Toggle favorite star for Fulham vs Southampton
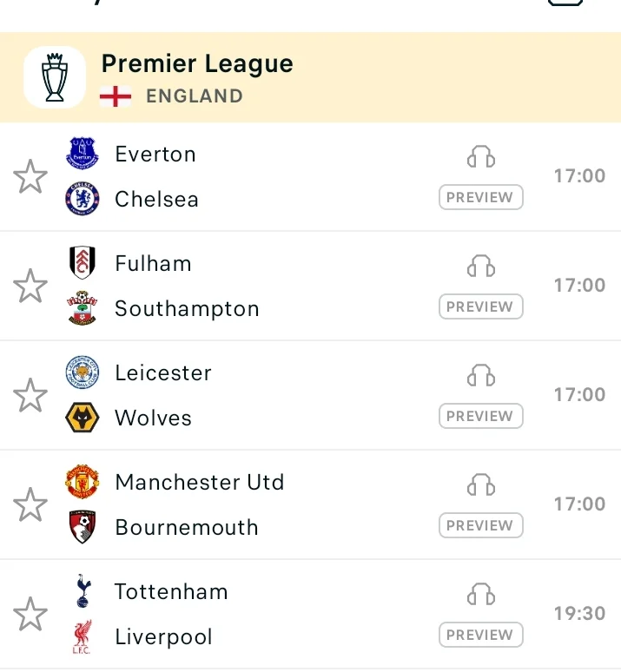621x672 pixels. coord(30,286)
